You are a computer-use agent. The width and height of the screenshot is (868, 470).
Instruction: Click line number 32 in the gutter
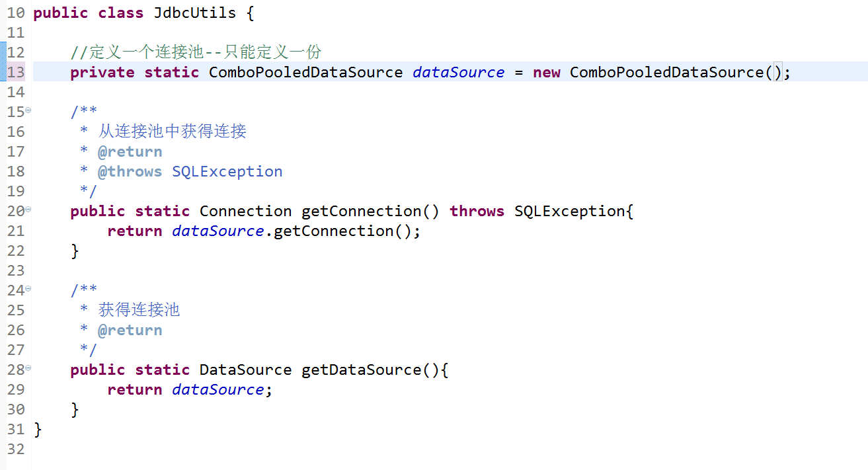tap(16, 449)
